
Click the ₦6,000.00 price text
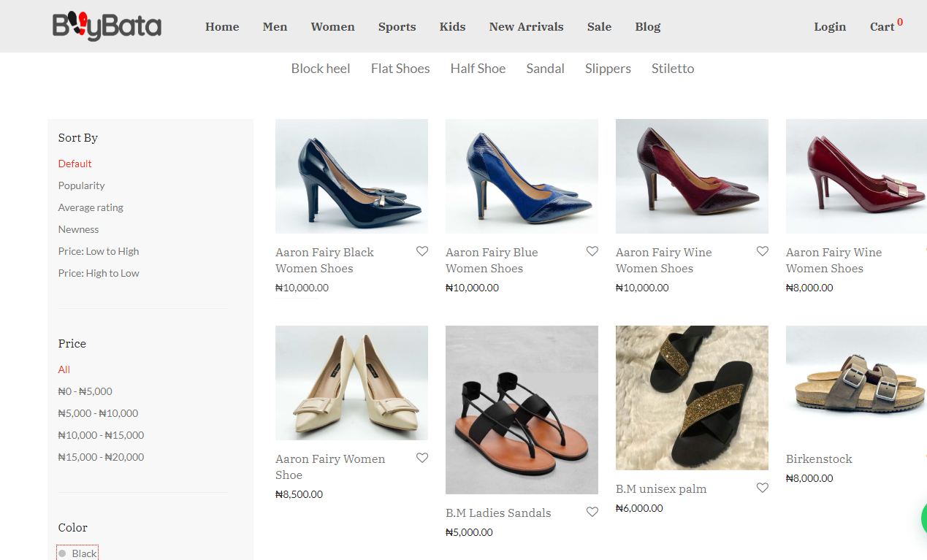pos(639,508)
